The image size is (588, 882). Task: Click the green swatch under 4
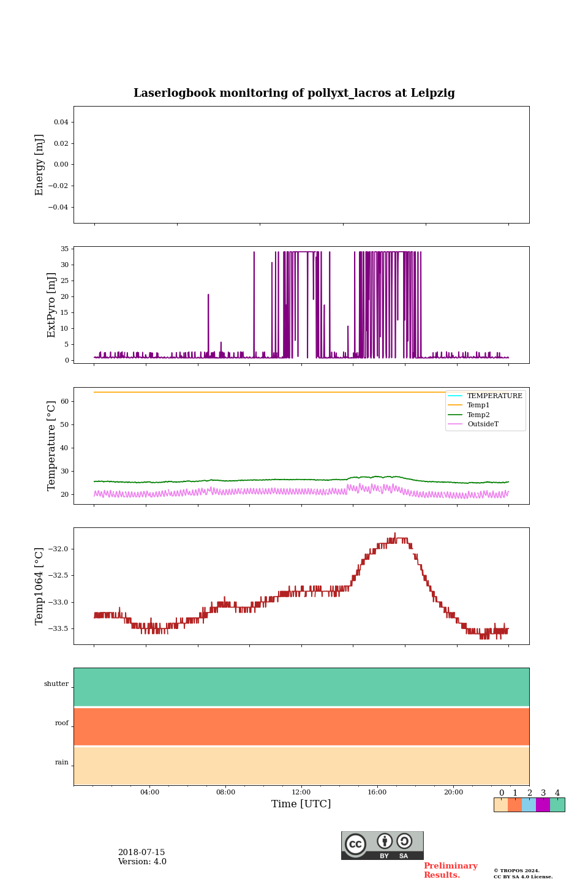click(557, 805)
